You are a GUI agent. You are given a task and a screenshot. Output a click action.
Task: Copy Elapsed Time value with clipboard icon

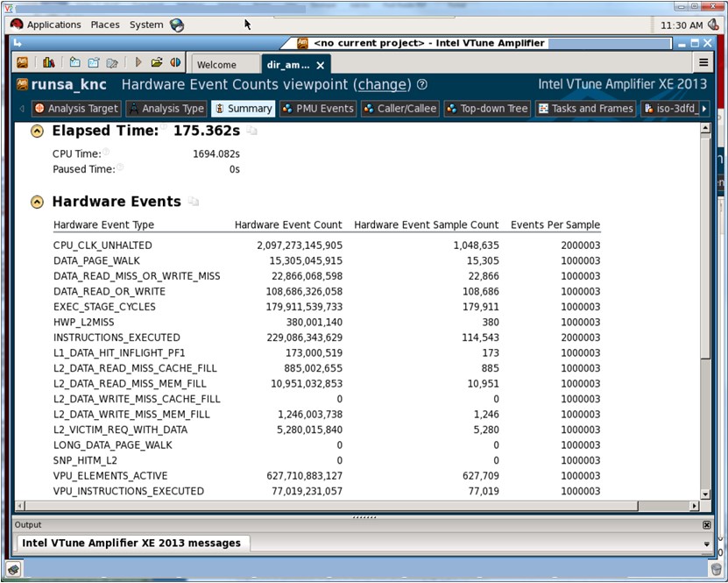pyautogui.click(x=251, y=131)
